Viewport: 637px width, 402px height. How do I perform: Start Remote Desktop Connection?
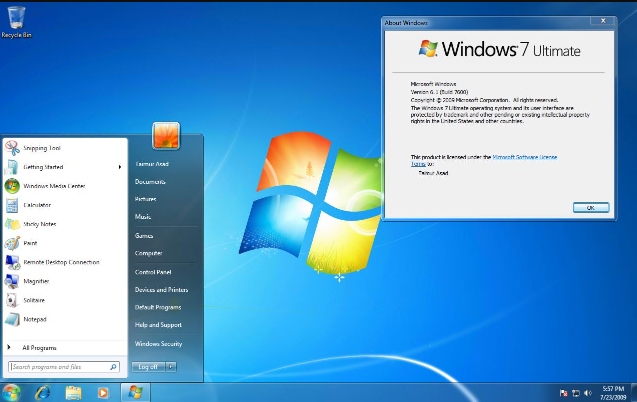pyautogui.click(x=60, y=262)
